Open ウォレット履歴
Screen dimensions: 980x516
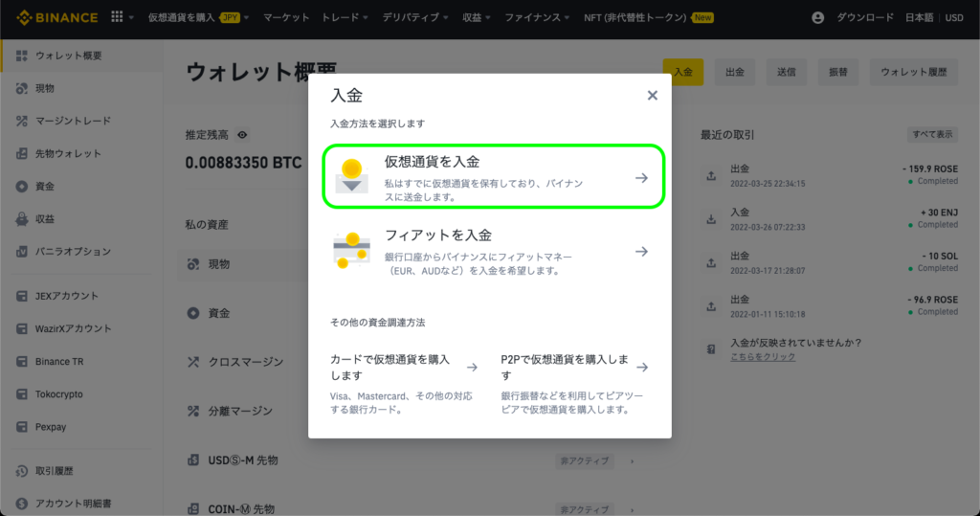pos(914,72)
